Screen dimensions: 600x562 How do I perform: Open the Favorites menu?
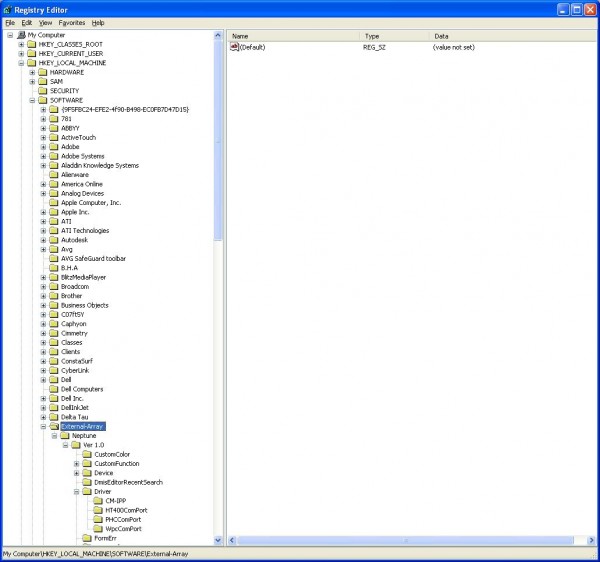tap(72, 23)
